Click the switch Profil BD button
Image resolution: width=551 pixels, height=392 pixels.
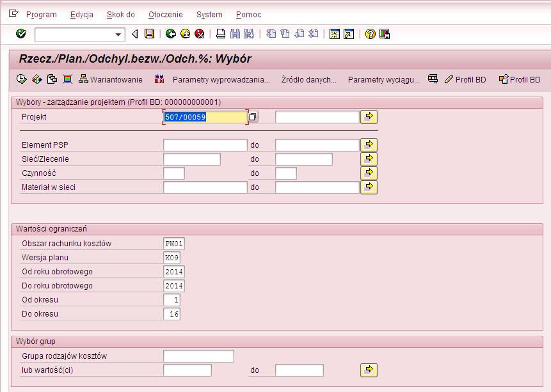(520, 79)
